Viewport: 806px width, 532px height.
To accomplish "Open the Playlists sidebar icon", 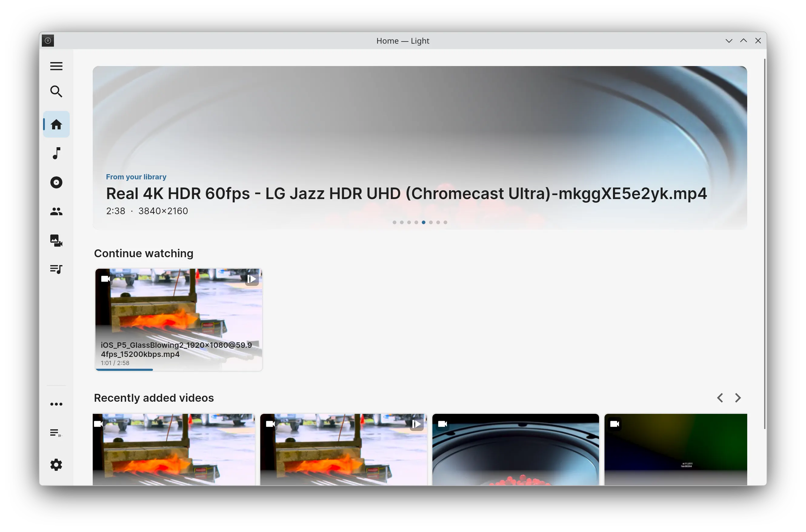I will coord(56,270).
